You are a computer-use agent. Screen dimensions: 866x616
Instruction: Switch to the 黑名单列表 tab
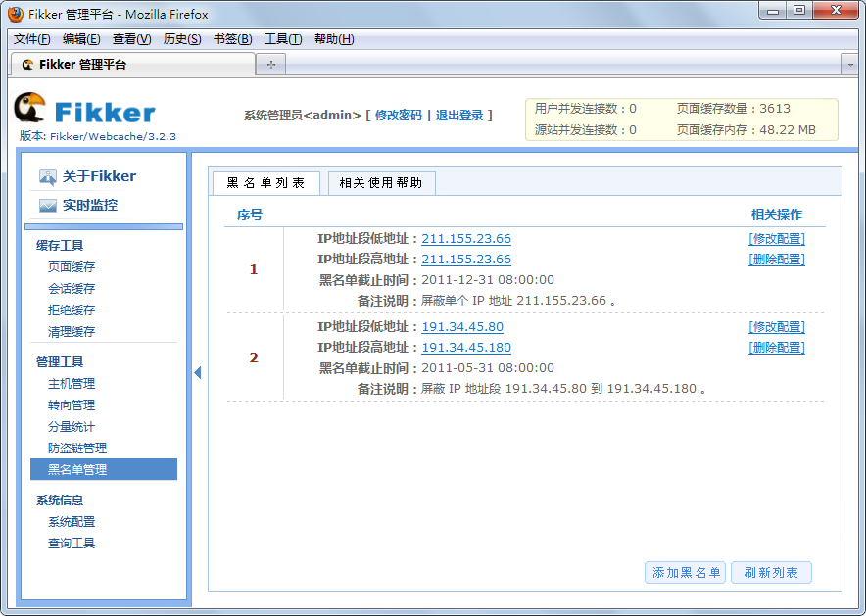click(266, 183)
